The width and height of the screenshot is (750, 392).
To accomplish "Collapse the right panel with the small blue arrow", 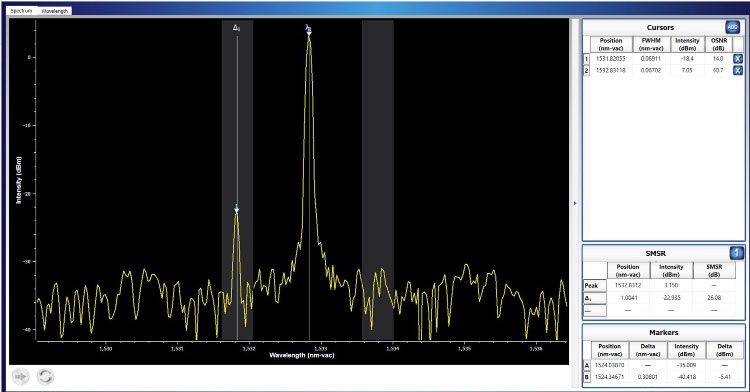I will (x=575, y=203).
